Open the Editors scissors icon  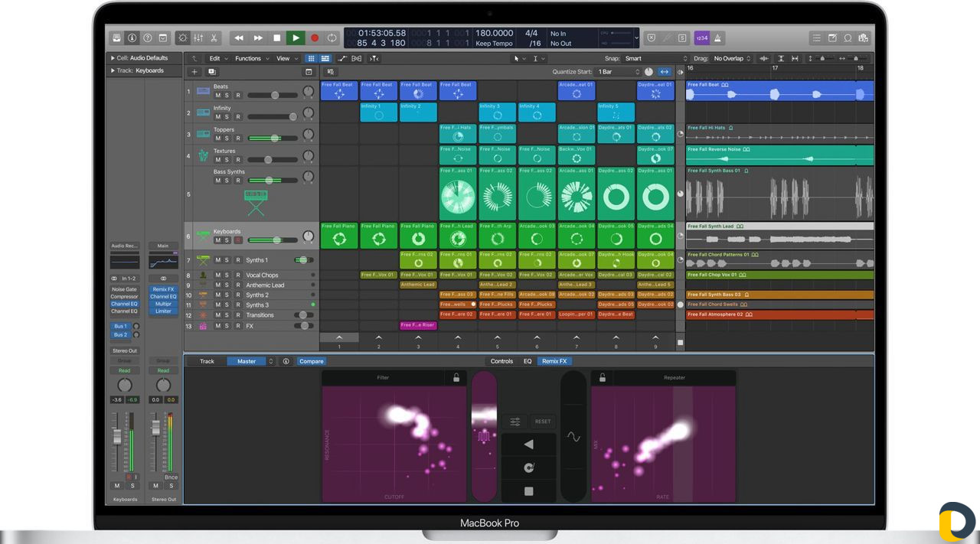pyautogui.click(x=214, y=37)
